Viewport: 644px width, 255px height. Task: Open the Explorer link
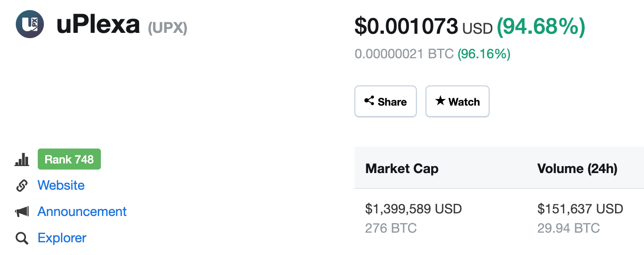pos(62,238)
